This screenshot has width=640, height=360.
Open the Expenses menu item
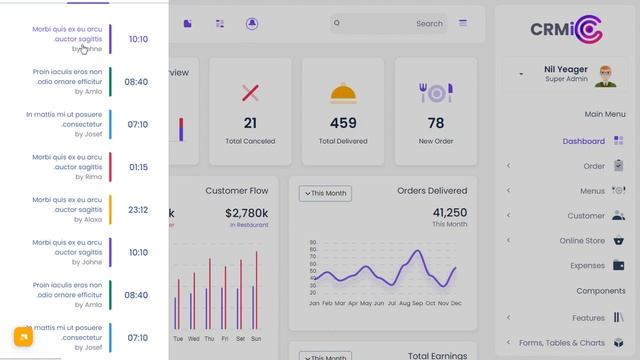(587, 266)
